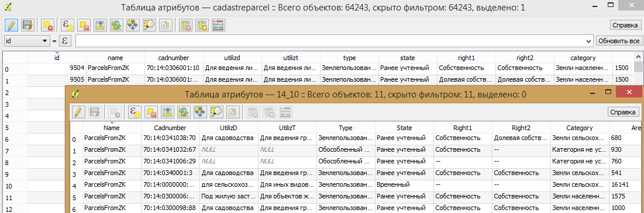Click delete selected features in 14_10 window
This screenshot has height=213, width=644.
[115, 112]
